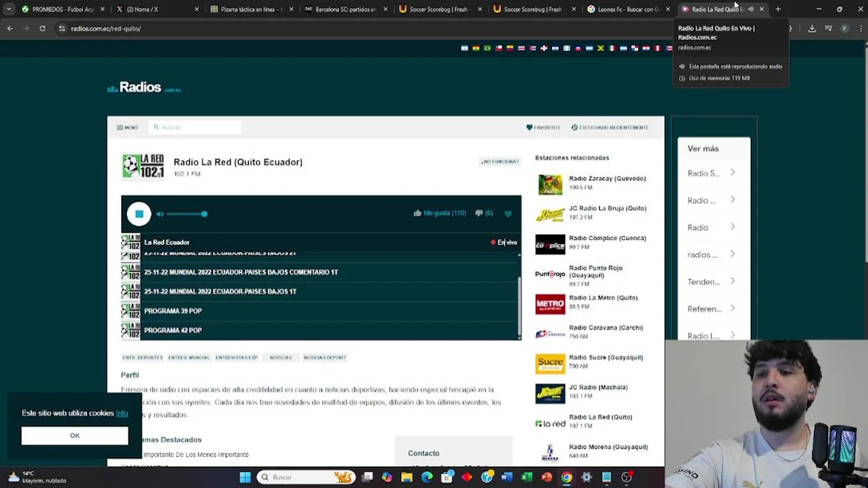Open Microsoft Edge from the taskbar

coord(427,477)
